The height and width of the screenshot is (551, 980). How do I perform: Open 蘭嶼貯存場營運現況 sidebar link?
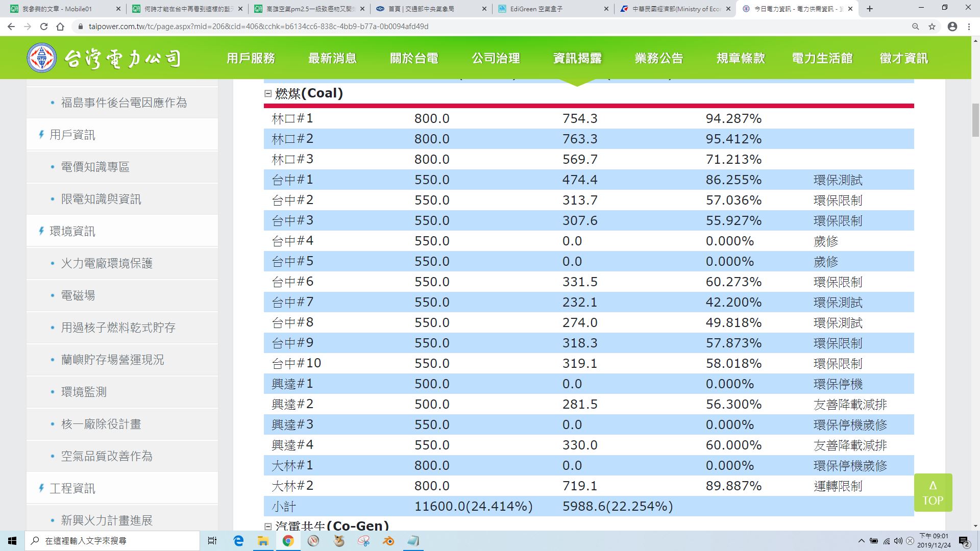112,360
